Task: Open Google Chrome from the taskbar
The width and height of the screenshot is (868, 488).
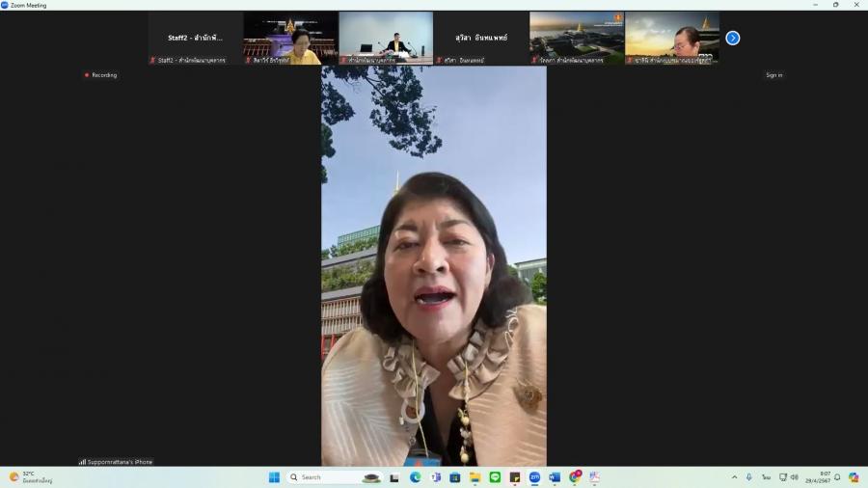Action: click(575, 477)
